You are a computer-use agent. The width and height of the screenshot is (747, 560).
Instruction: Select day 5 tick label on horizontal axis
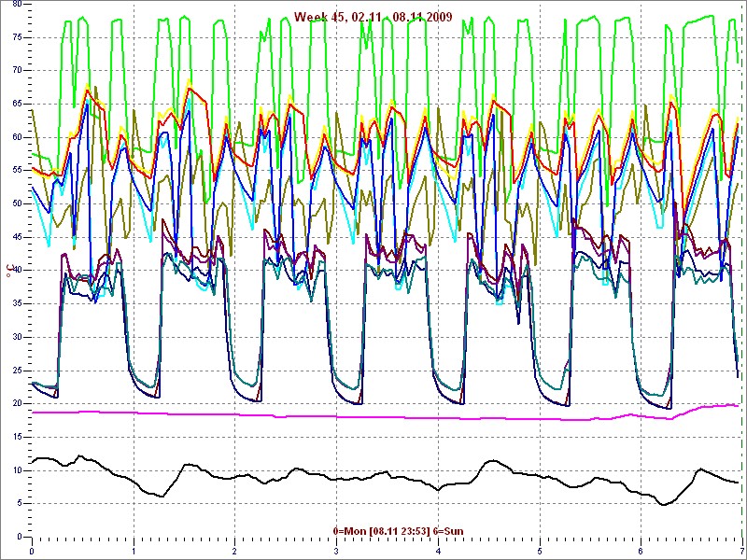coord(539,551)
